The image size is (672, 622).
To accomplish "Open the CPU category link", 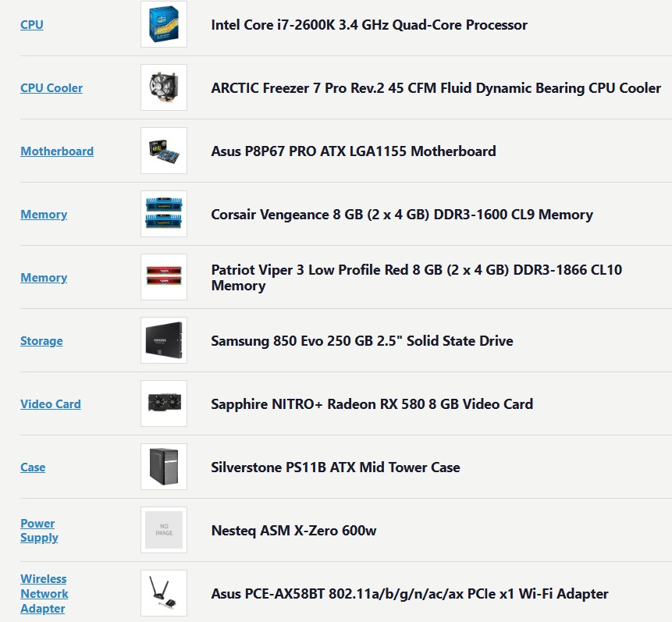I will coord(32,25).
